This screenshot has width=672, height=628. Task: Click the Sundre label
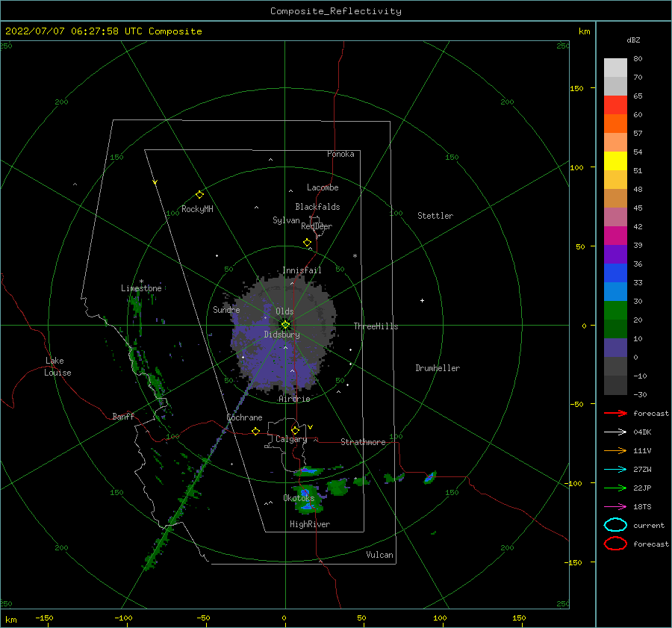(x=226, y=309)
